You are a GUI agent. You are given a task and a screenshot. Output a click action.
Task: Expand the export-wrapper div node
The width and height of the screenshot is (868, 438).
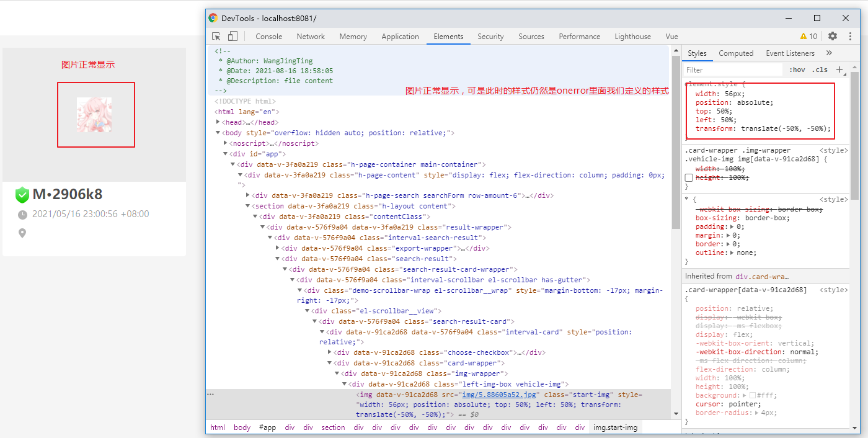coord(277,248)
